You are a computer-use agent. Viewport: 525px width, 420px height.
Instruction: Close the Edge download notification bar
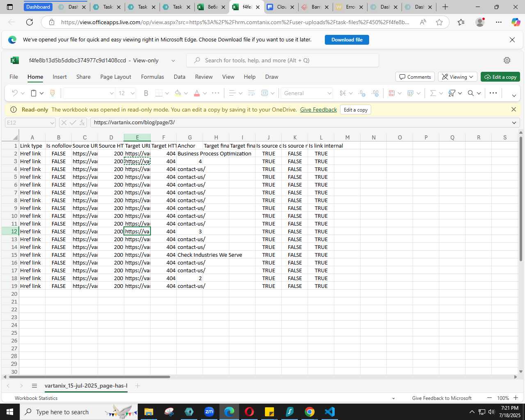512,40
